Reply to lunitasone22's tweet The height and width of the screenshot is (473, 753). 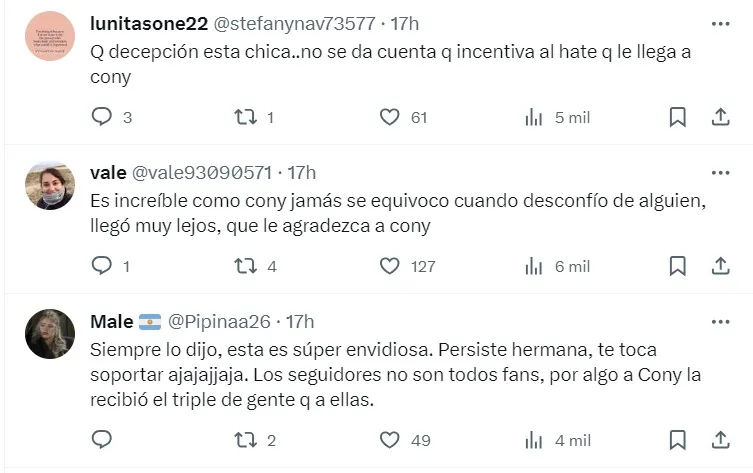click(102, 117)
